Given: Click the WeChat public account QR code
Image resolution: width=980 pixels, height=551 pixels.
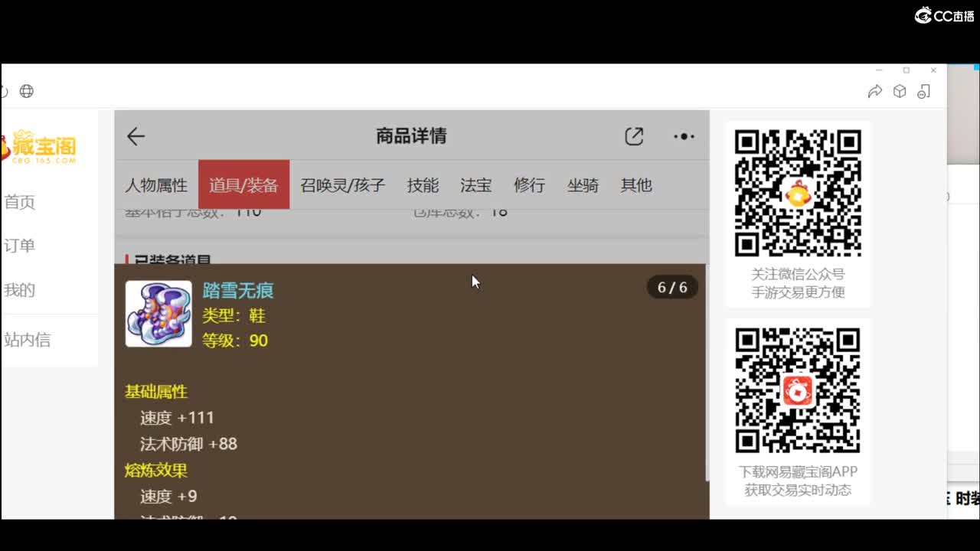Looking at the screenshot, I should pyautogui.click(x=798, y=193).
